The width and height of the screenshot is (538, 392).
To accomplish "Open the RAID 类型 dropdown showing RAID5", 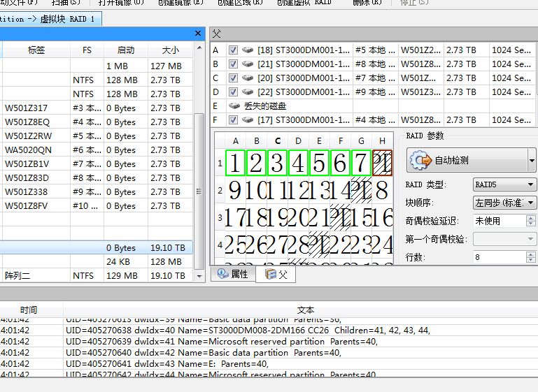I will (x=504, y=185).
